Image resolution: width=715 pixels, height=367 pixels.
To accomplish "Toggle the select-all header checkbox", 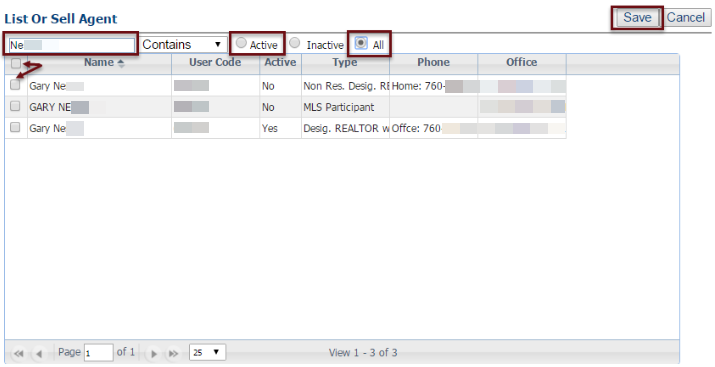I will [16, 63].
